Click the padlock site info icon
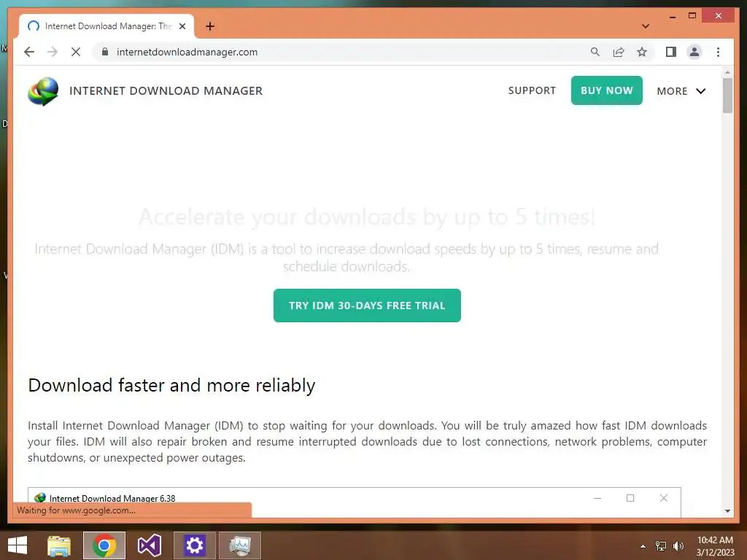This screenshot has height=560, width=747. pos(105,52)
